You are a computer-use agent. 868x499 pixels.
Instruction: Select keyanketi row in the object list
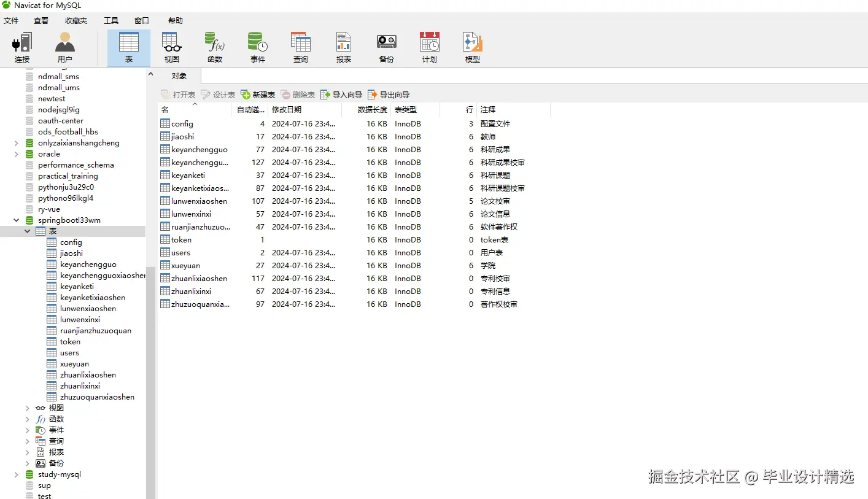click(x=354, y=176)
